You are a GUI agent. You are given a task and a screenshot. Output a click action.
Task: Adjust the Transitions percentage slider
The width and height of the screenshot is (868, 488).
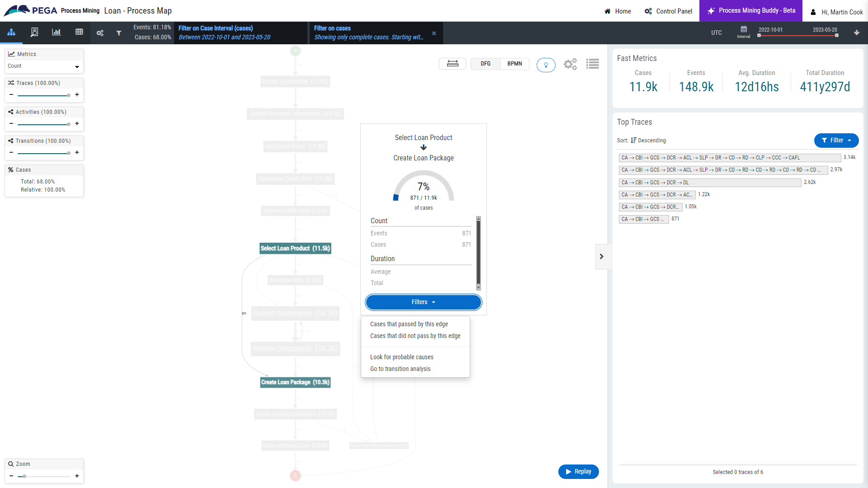(x=44, y=153)
